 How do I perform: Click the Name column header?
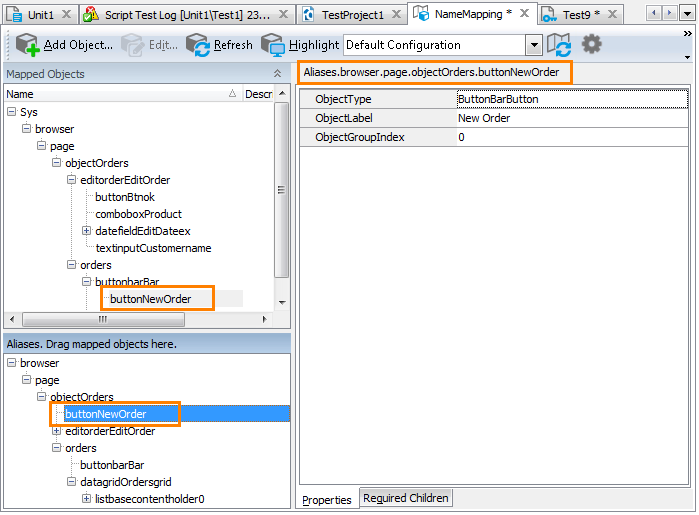pos(123,94)
